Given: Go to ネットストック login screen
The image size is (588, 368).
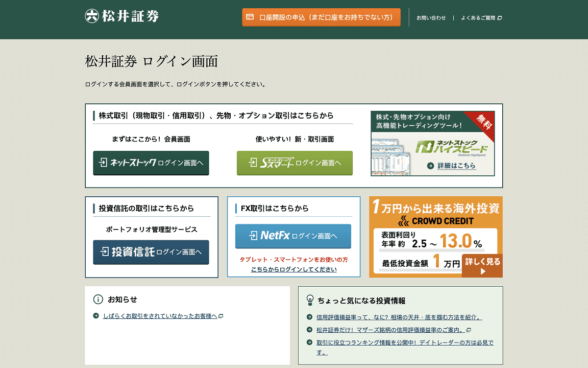Looking at the screenshot, I should point(151,163).
